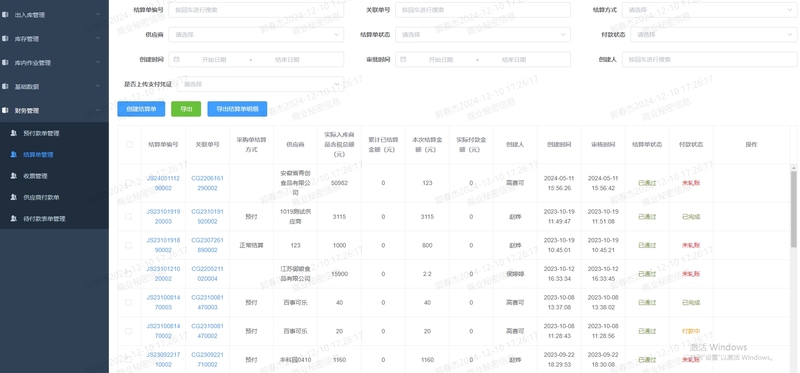
Task: Expand the 库存管理 menu chevron
Action: coord(97,39)
